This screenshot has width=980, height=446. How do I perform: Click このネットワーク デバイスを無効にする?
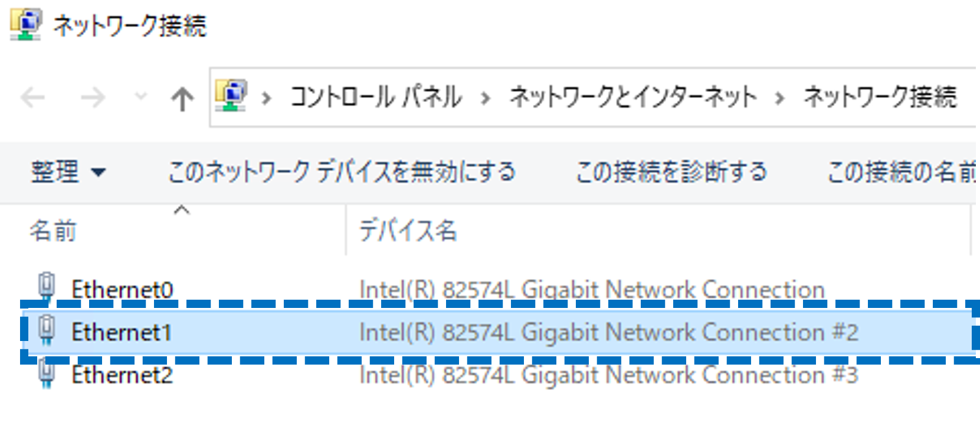[x=342, y=172]
